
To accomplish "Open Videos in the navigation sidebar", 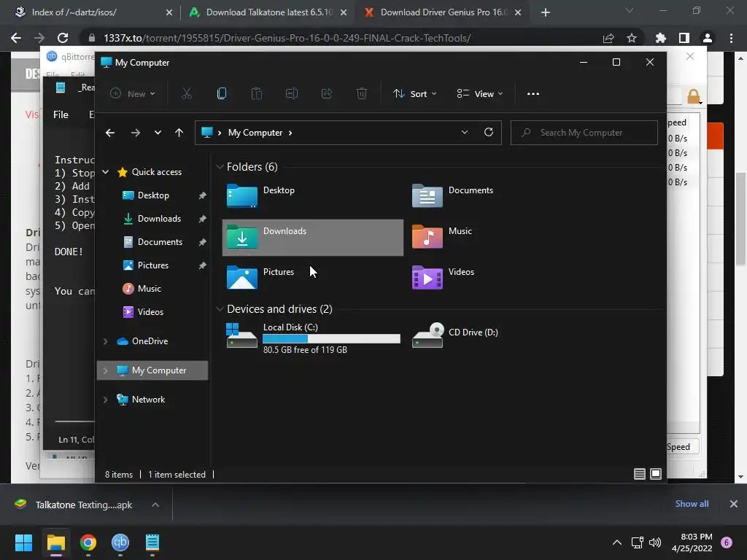I will pos(150,312).
